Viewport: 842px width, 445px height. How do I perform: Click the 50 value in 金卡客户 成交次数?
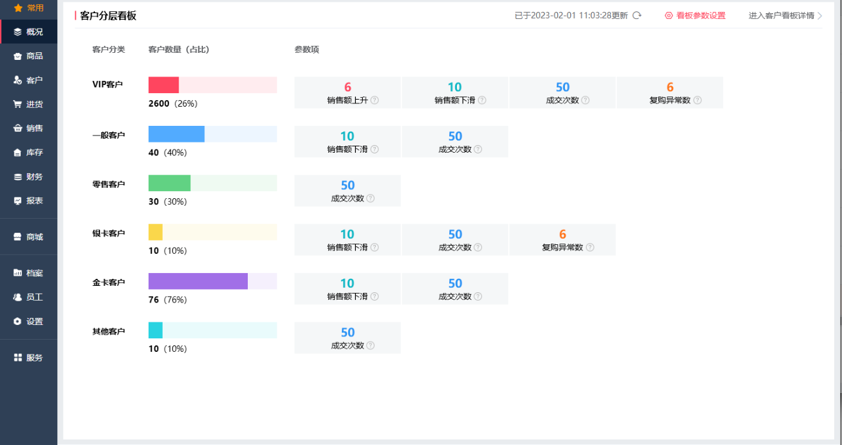point(455,283)
